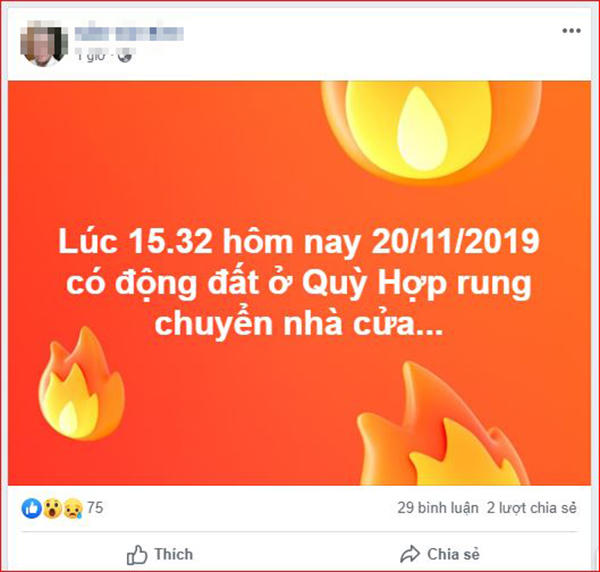Open the poster's blurred profile picture
The height and width of the screenshot is (572, 600).
pyautogui.click(x=44, y=44)
